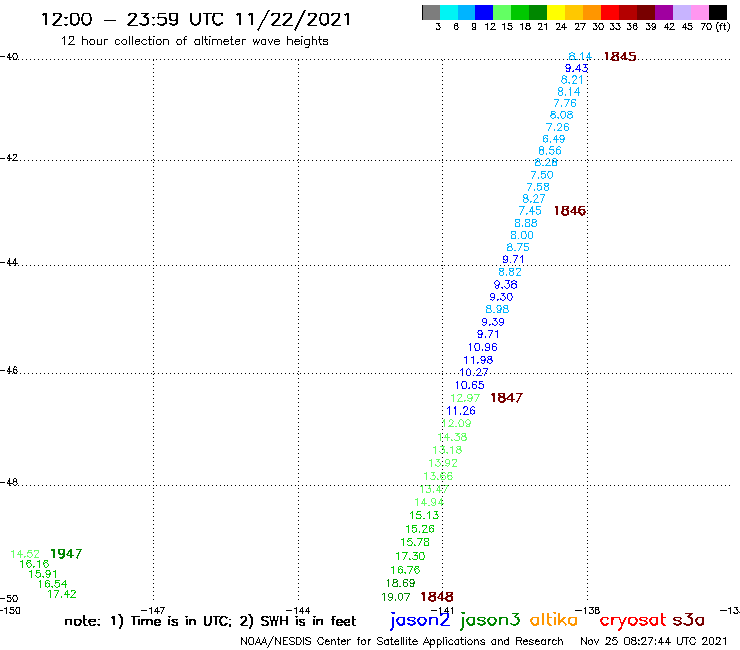Click the subtitle about altimeter wave heights
This screenshot has height=650, width=740.
(194, 42)
